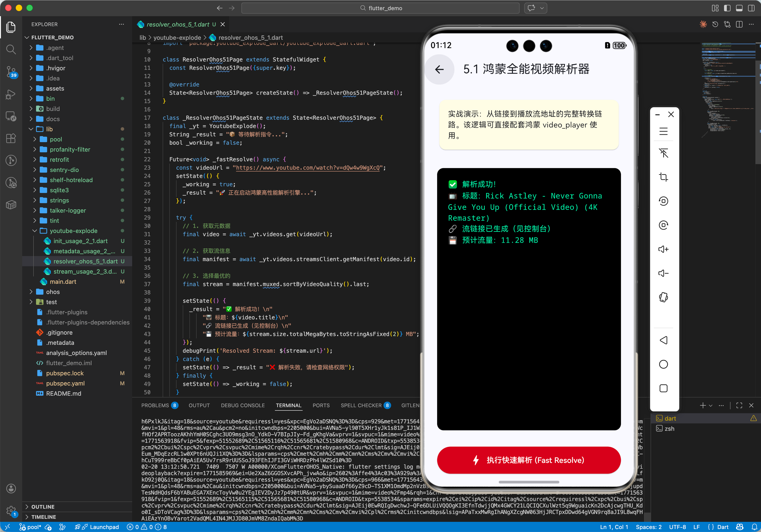Collapse the youtube-explode folder
The image size is (761, 532).
(x=73, y=231)
